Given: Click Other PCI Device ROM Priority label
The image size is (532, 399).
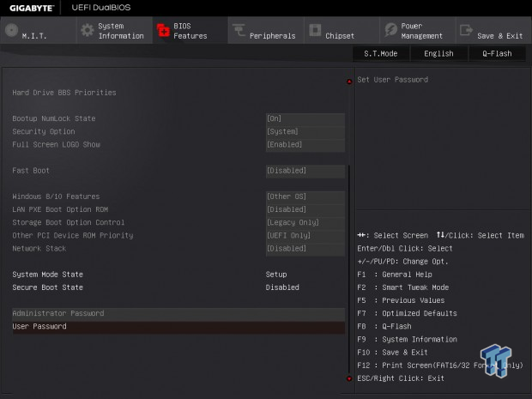Looking at the screenshot, I should pyautogui.click(x=73, y=235).
